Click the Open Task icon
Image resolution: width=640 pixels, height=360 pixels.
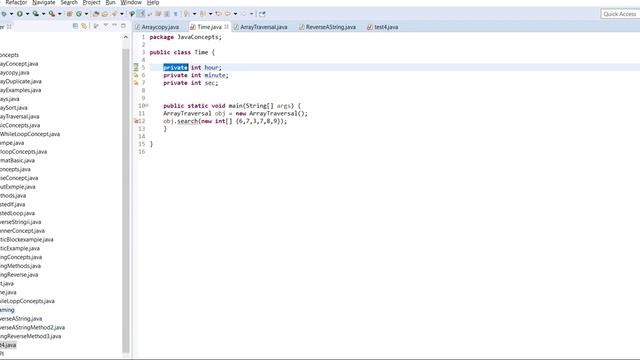point(105,14)
